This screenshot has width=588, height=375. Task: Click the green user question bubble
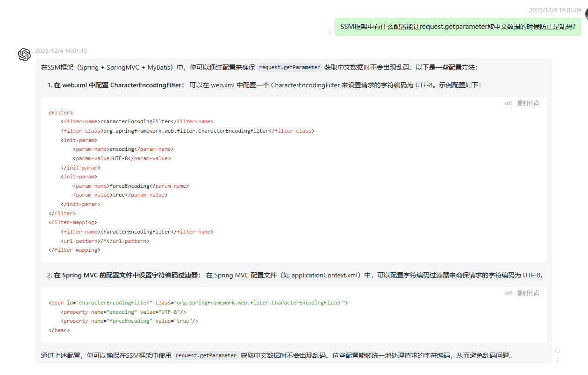tap(458, 27)
